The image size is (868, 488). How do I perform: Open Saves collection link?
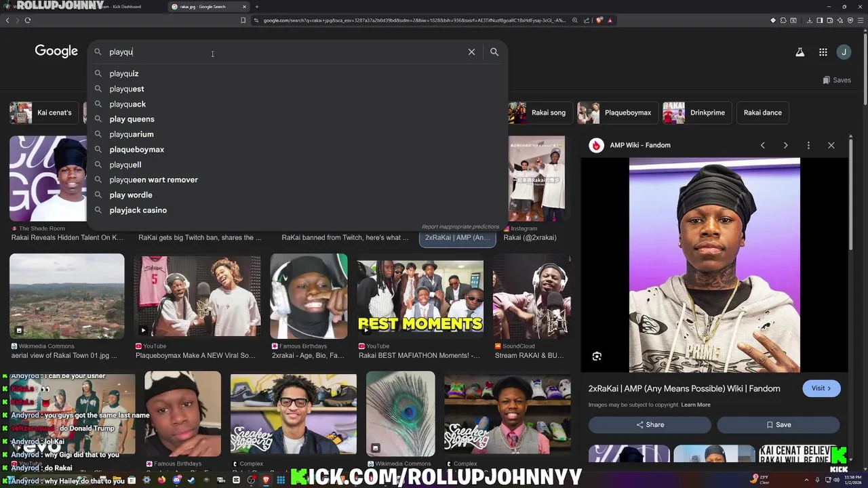point(836,80)
